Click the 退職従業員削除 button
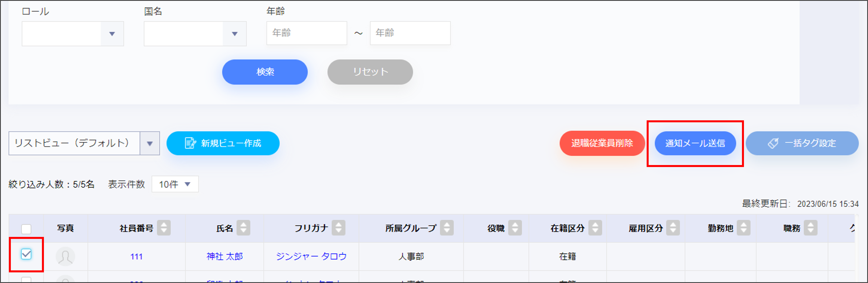This screenshot has width=868, height=283. tap(602, 143)
